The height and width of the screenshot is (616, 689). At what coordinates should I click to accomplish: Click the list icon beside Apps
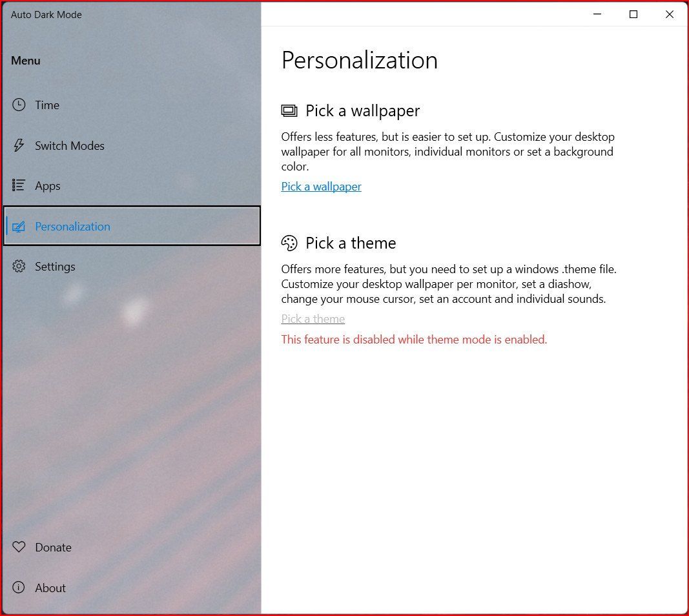tap(19, 185)
